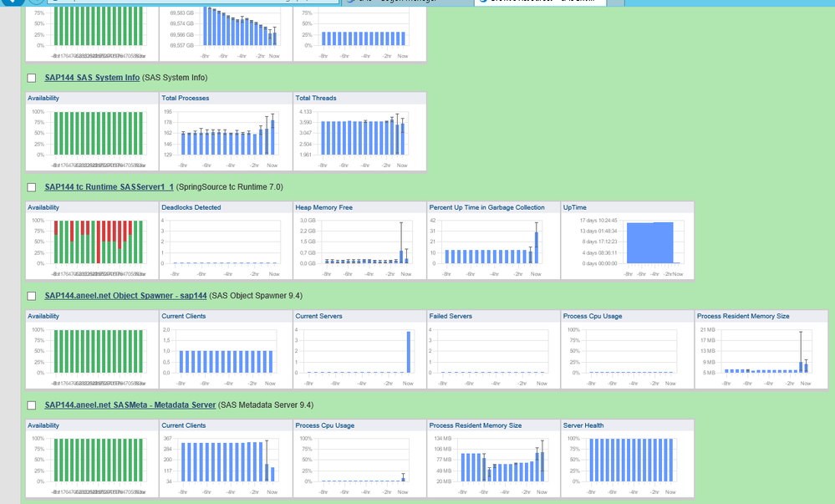The width and height of the screenshot is (835, 504).
Task: Open SAP144.aneel.net SASMeta - Metadata Server link
Action: click(130, 405)
